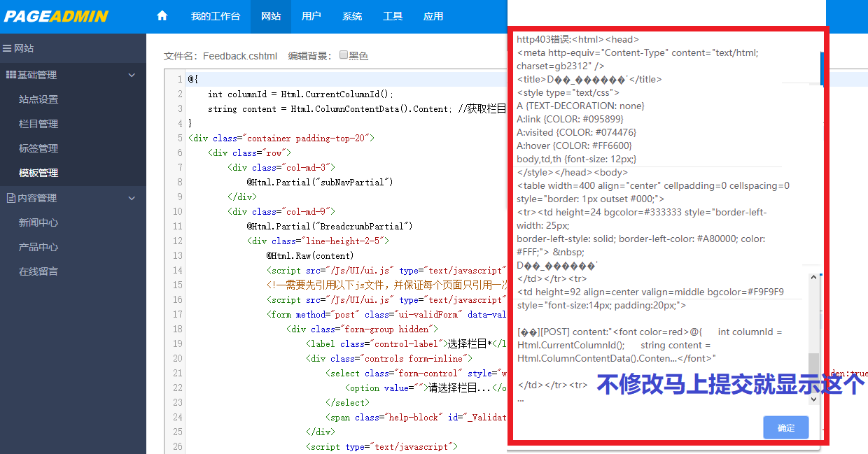Click the 编辑背景 label
This screenshot has width=868, height=454.
click(x=309, y=56)
